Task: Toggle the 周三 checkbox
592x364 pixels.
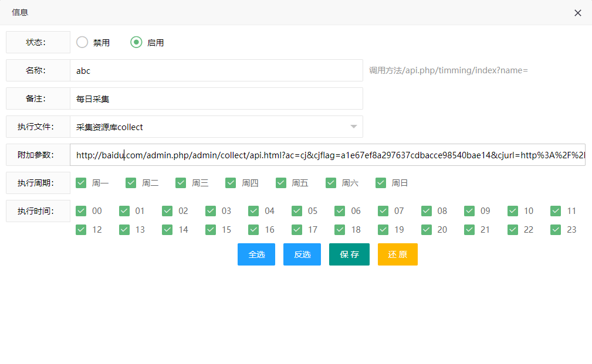Action: pos(181,183)
